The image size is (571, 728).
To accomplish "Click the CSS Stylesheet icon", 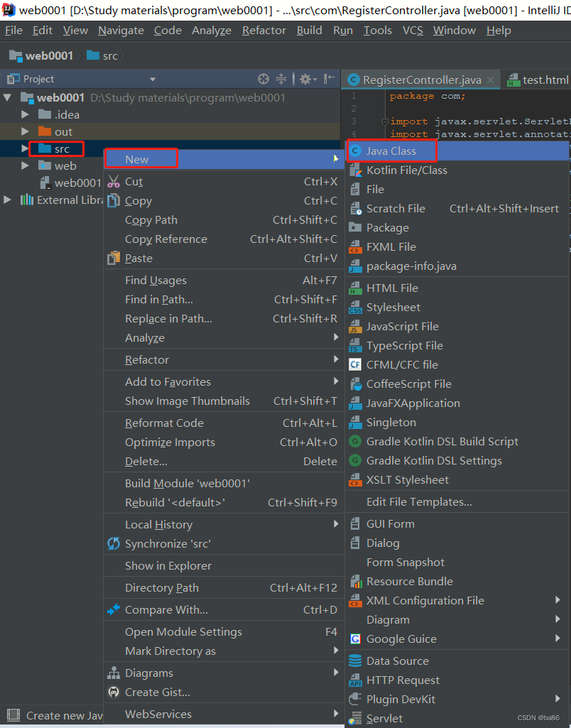I will 355,308.
